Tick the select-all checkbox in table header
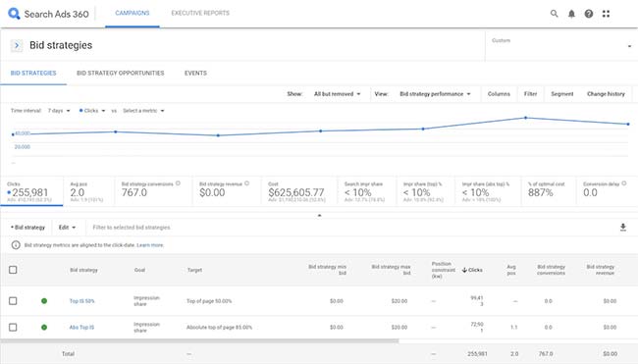The image size is (638, 364). pyautogui.click(x=13, y=270)
